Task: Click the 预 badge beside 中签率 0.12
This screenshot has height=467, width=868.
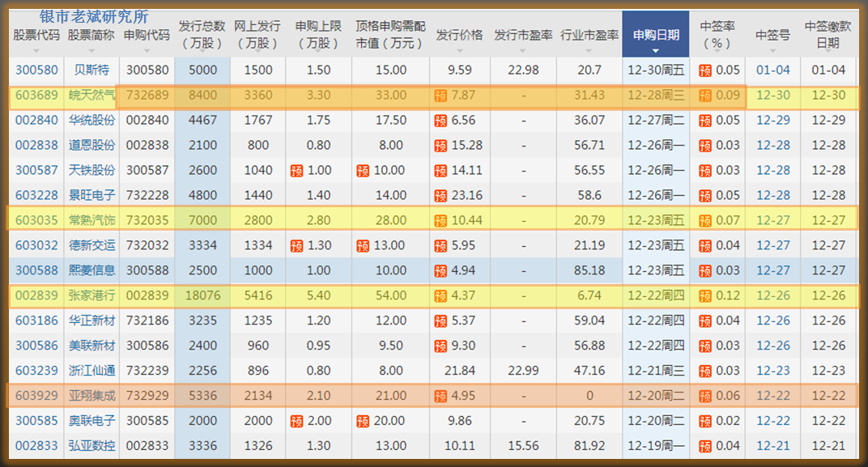Action: tap(705, 296)
